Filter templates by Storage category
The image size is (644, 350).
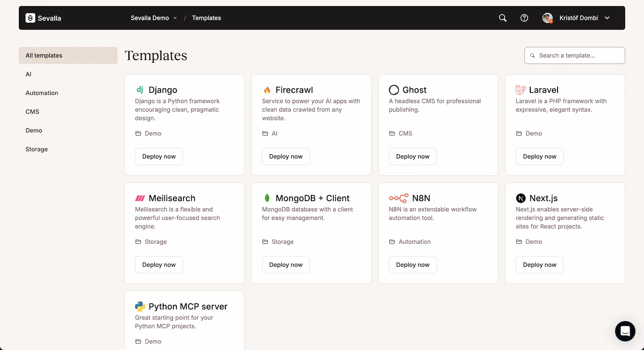click(68, 149)
